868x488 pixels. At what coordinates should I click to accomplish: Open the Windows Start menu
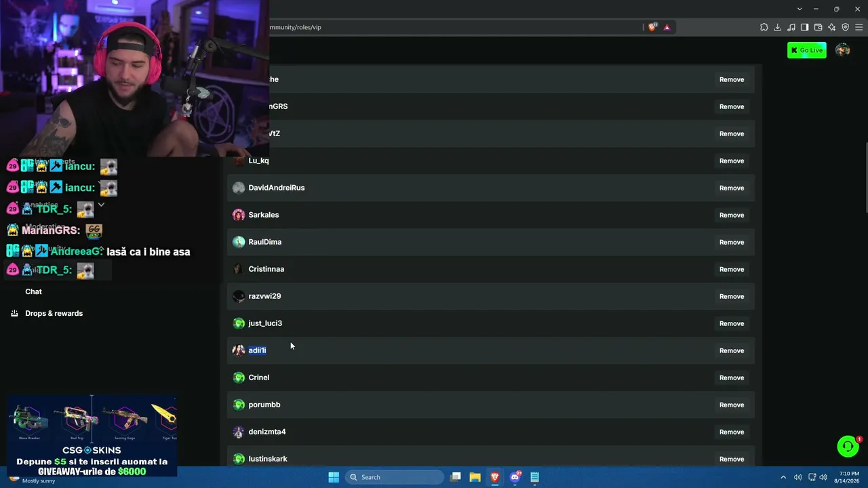pyautogui.click(x=334, y=477)
